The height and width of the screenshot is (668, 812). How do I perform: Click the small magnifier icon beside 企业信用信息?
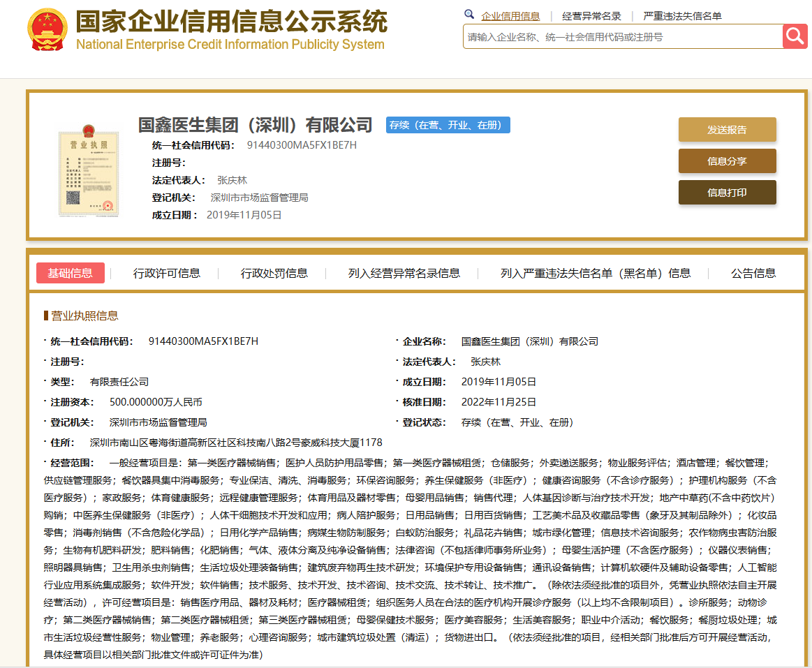[x=469, y=15]
